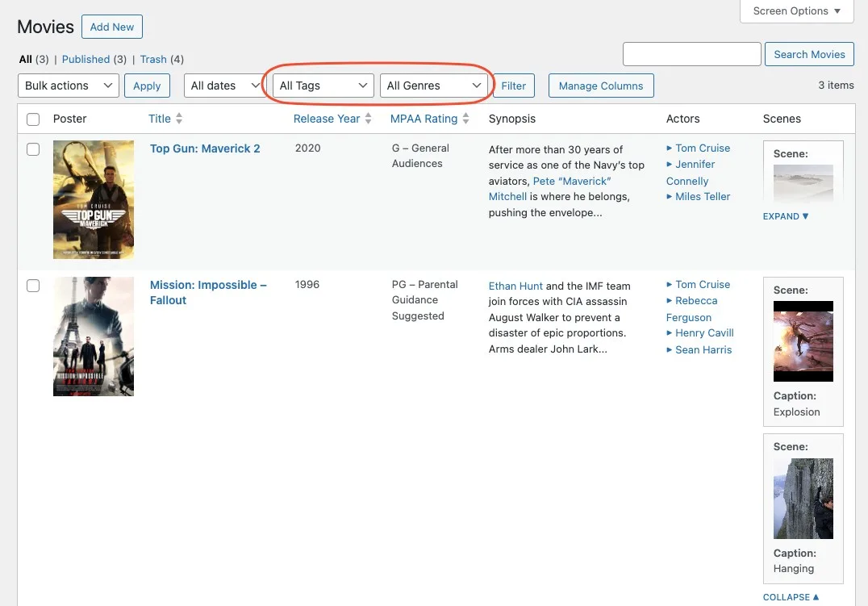Expand scenes for Top Gun: Maverick 2
The width and height of the screenshot is (868, 606).
point(786,216)
